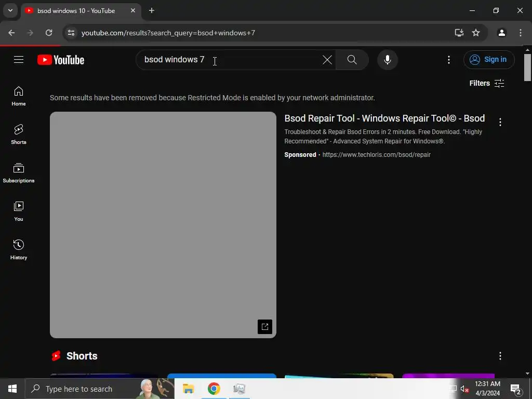
Task: Reload the page
Action: [49, 33]
